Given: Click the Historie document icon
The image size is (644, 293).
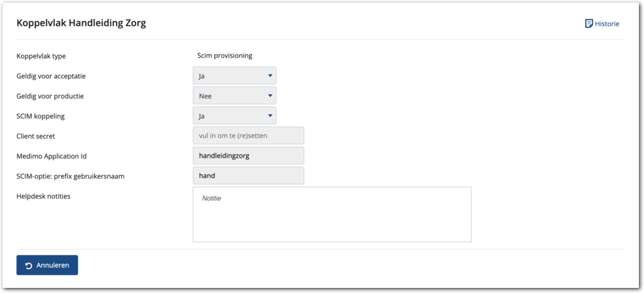Looking at the screenshot, I should coord(589,24).
